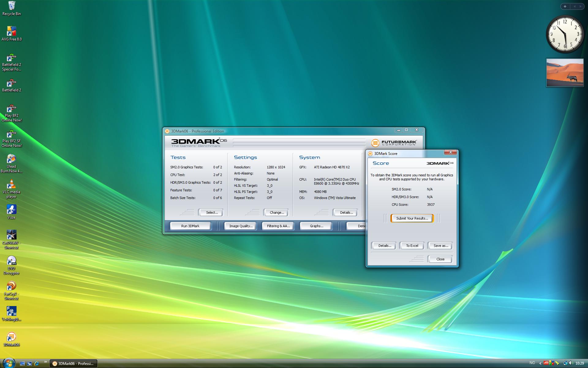Export score with To Excel button

pos(412,246)
